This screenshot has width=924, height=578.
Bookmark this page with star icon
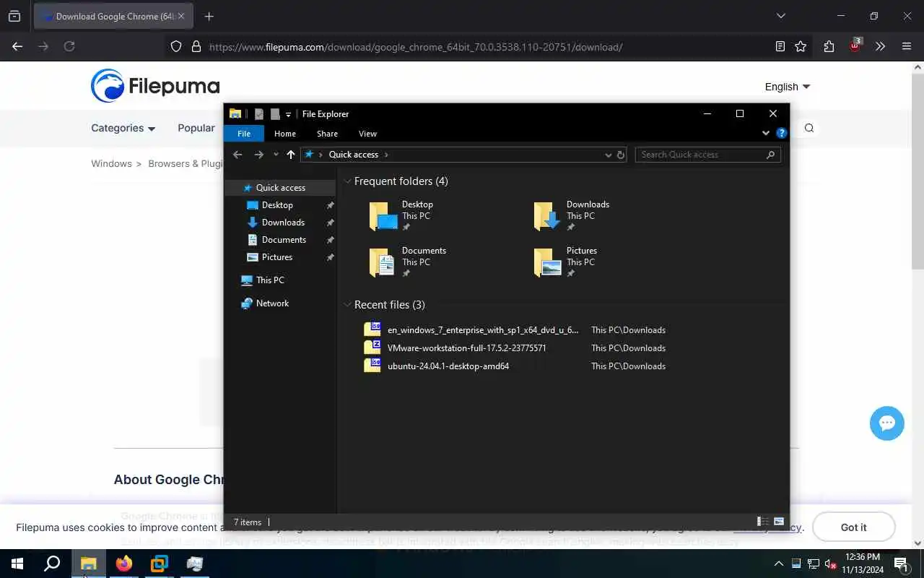point(801,46)
